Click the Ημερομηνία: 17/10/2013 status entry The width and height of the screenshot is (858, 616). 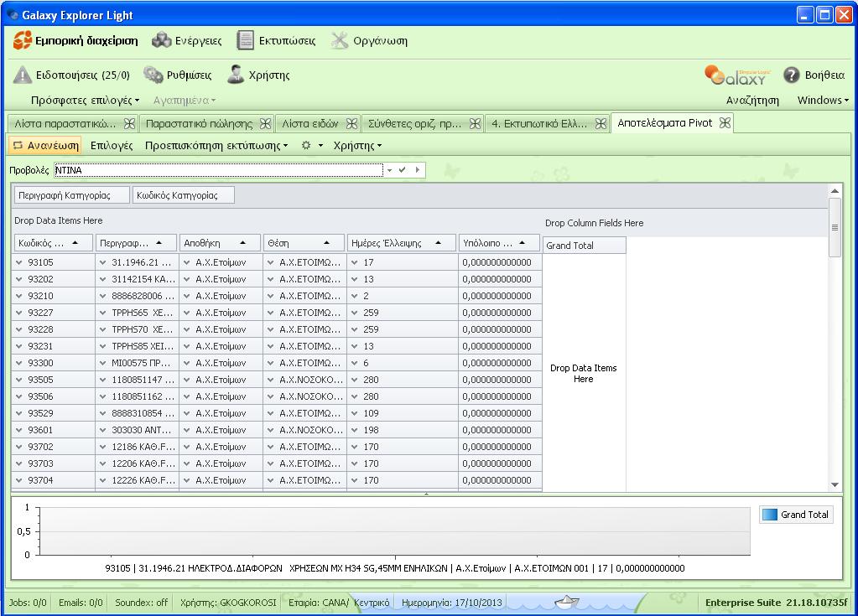(451, 603)
